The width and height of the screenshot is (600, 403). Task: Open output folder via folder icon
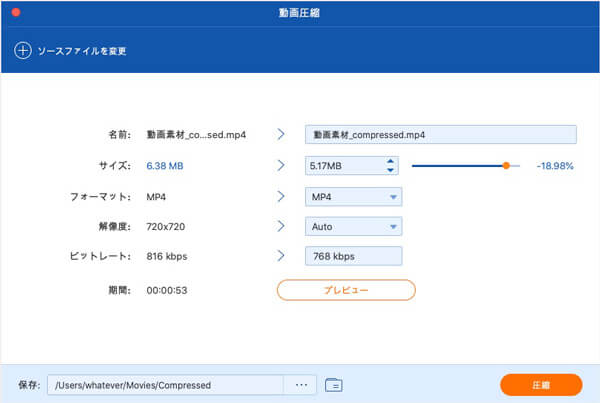click(334, 384)
